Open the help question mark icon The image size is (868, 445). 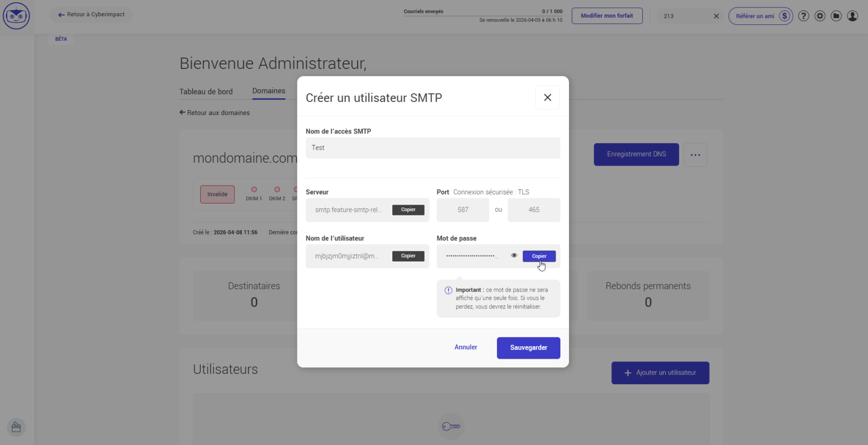tap(803, 16)
